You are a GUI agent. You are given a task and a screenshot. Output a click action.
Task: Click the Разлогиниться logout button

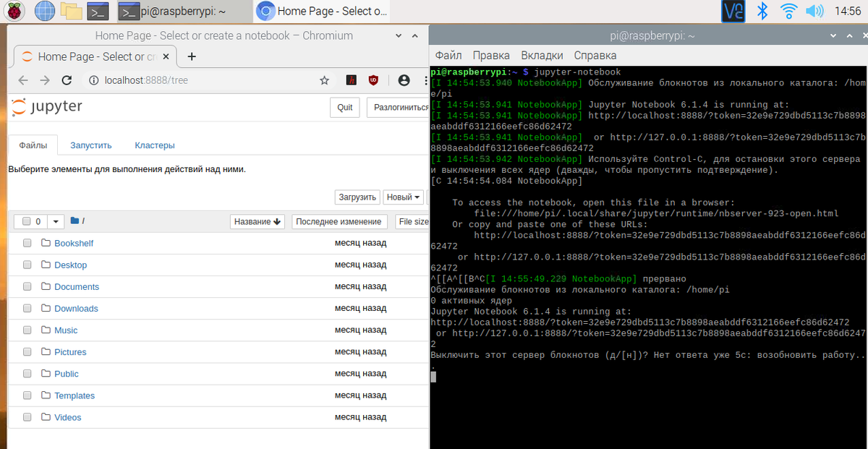pos(398,107)
